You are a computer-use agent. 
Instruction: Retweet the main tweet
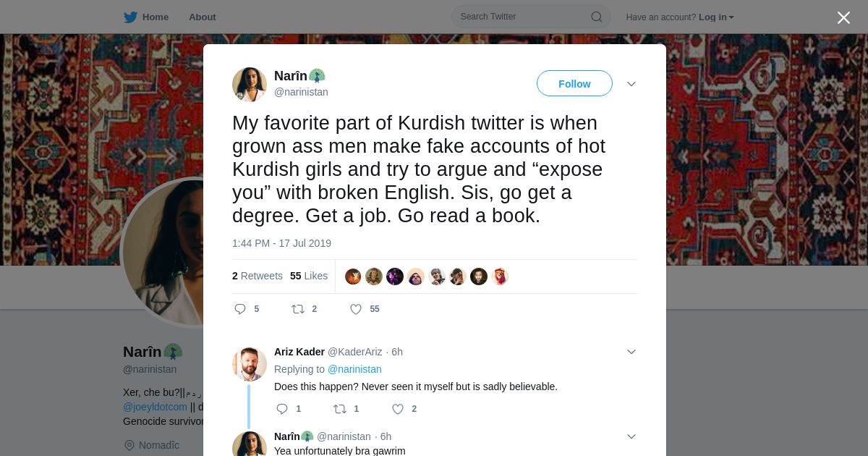tap(298, 309)
